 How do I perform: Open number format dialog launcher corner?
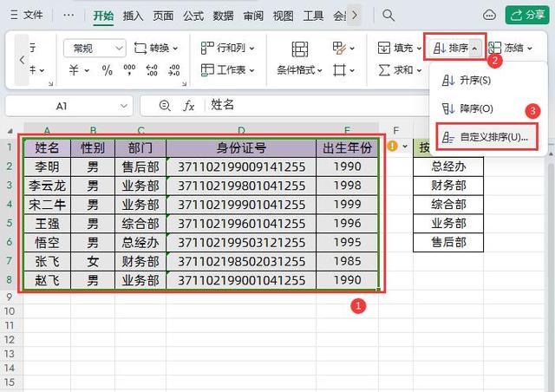tap(185, 84)
